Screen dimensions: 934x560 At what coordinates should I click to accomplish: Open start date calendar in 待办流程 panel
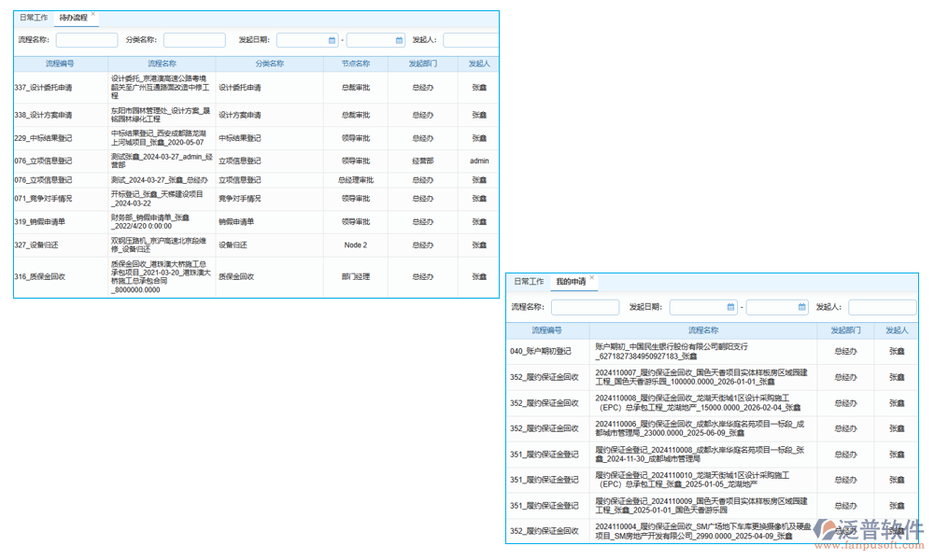pyautogui.click(x=332, y=40)
